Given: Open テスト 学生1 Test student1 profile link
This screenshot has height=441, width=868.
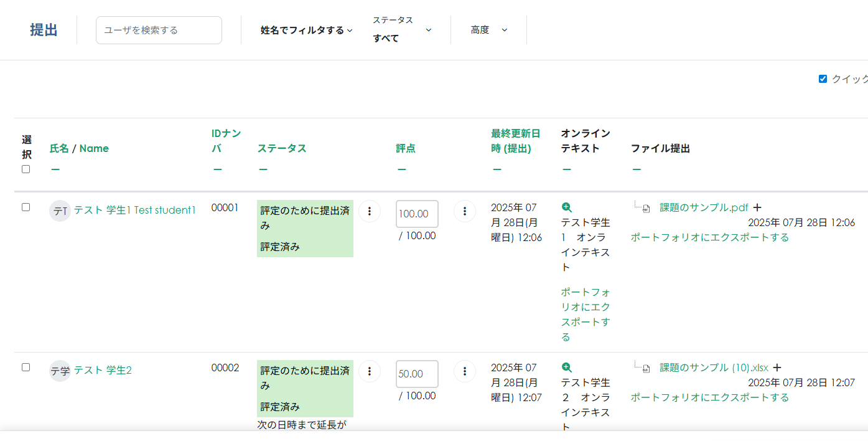Looking at the screenshot, I should point(134,210).
